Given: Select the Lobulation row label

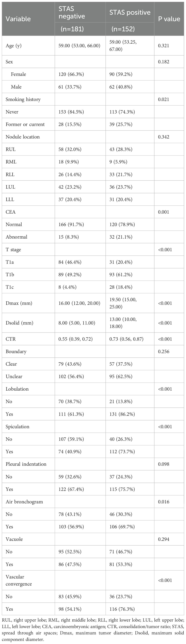Looking at the screenshot, I should click(17, 389).
